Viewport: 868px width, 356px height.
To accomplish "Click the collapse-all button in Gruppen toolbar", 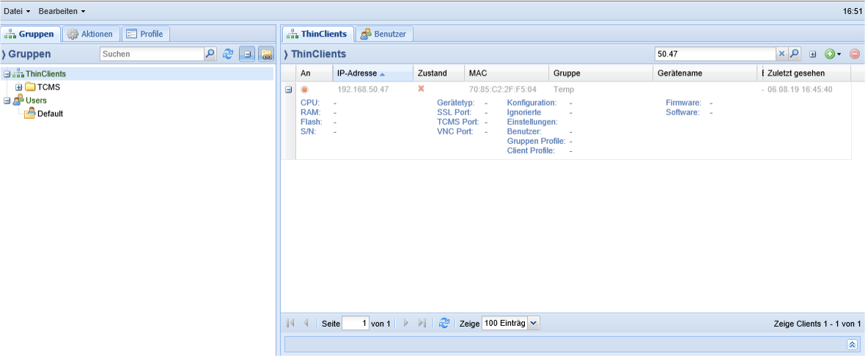I will (x=247, y=54).
